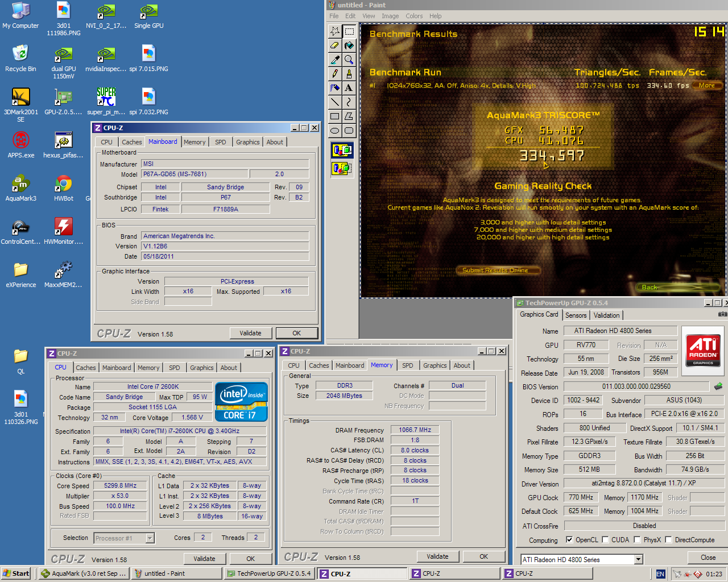Click the Intel Core i7 logo in CPU-Z

(241, 402)
